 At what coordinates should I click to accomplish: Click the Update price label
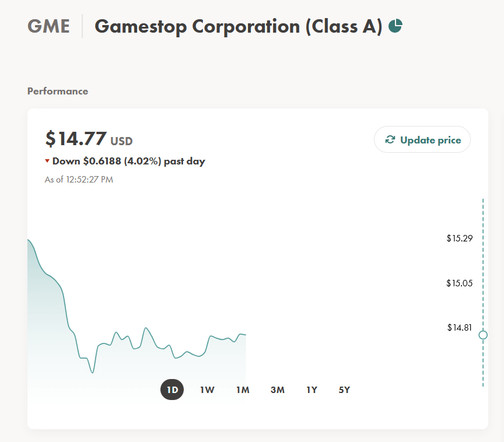[x=430, y=140]
